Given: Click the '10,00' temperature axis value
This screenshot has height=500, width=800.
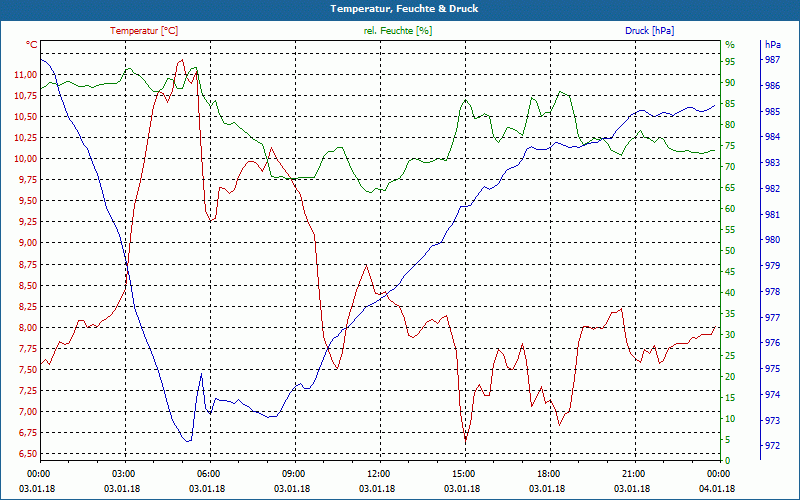Looking at the screenshot, I should pos(25,159).
